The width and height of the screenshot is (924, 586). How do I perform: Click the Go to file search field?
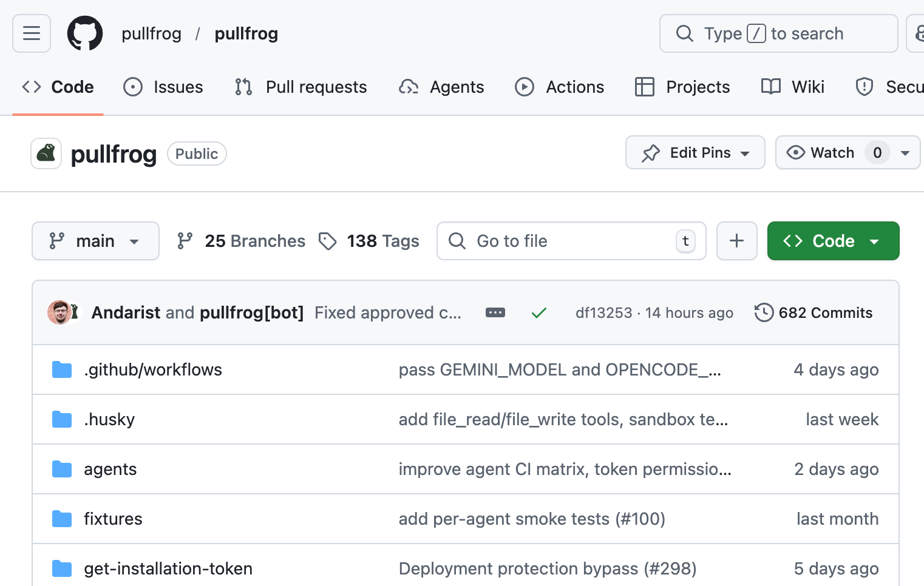[571, 241]
